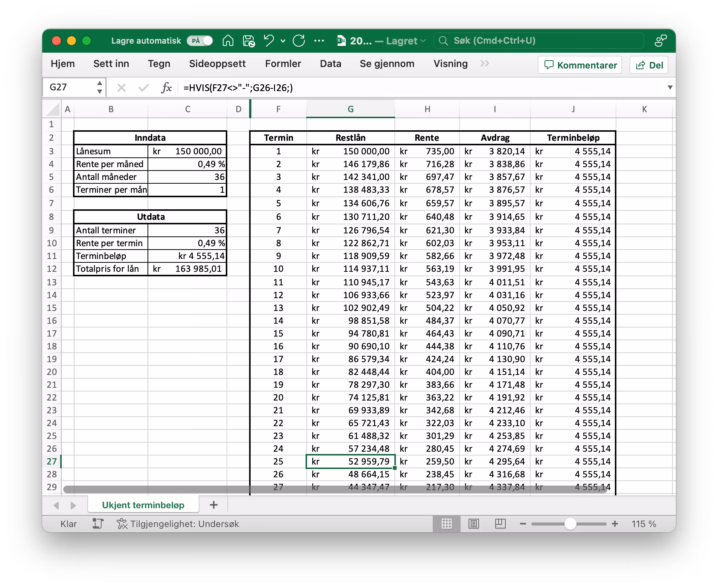Open the Visning tab
Screen dimensions: 718x588
[450, 64]
